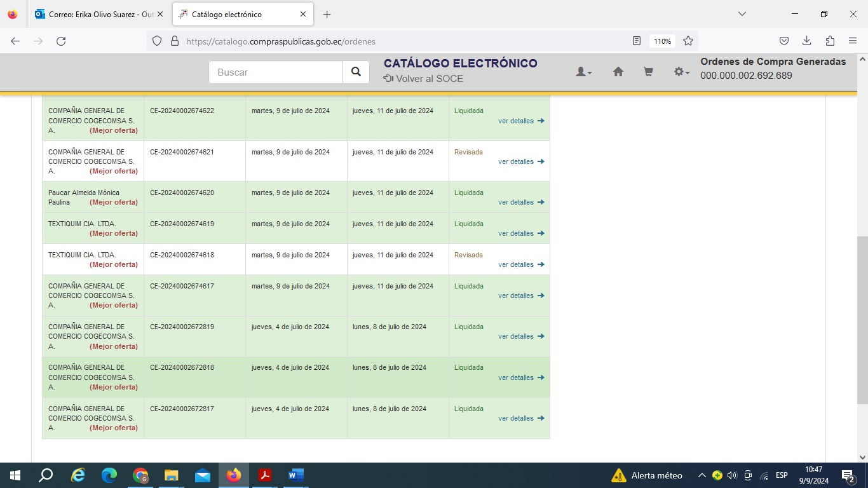Open the shopping cart icon
The width and height of the screenshot is (868, 488).
pos(648,72)
